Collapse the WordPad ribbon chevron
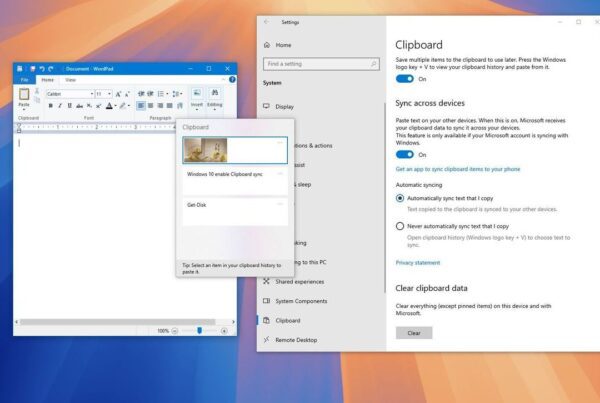 pos(223,80)
